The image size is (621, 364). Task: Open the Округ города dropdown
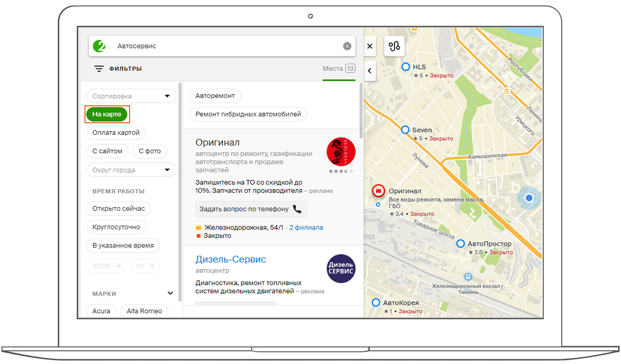click(131, 170)
